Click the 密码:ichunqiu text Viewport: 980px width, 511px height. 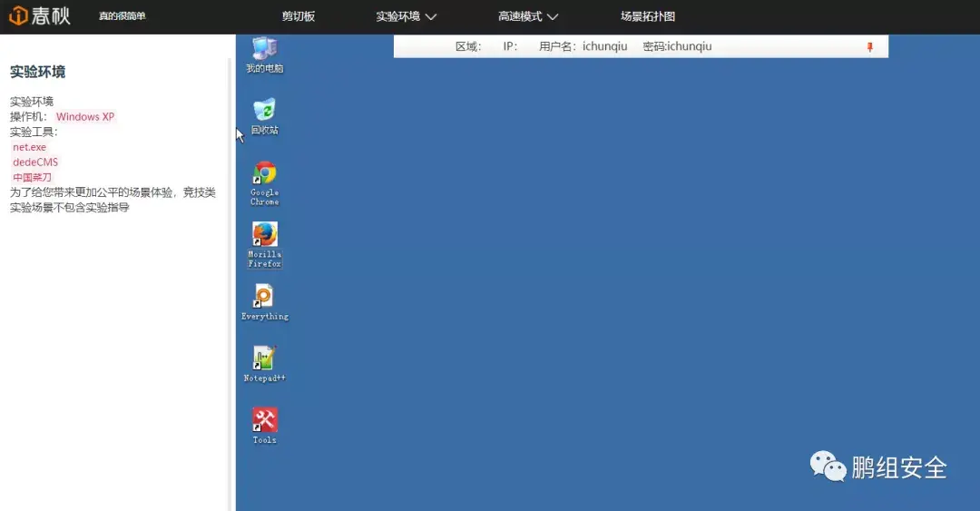point(678,46)
